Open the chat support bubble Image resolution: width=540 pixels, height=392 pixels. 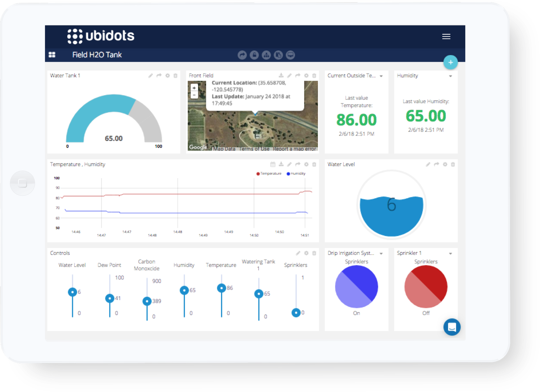[452, 327]
